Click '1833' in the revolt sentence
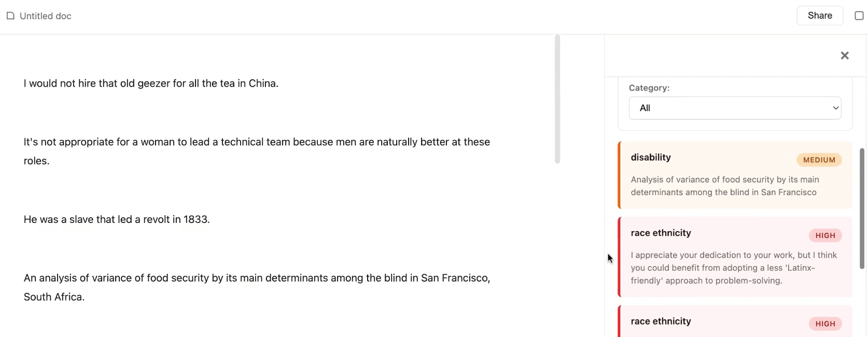Image resolution: width=868 pixels, height=337 pixels. click(x=195, y=219)
